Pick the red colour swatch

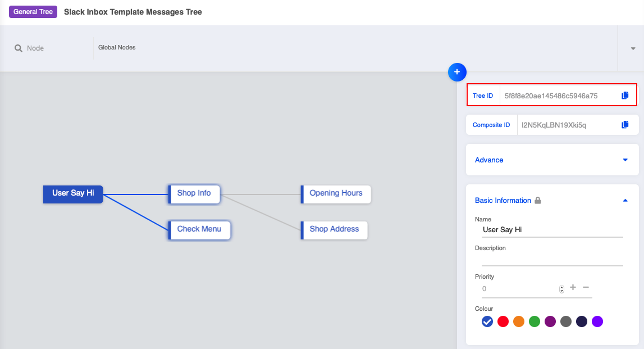[x=503, y=321]
